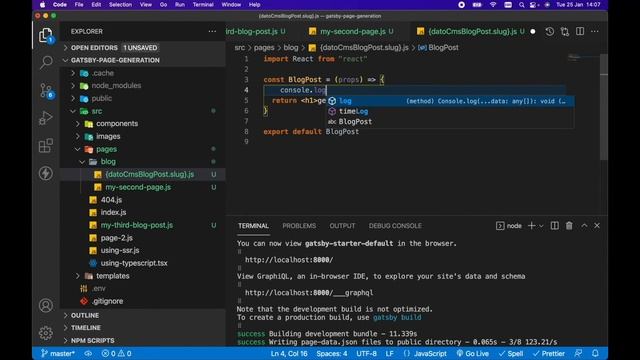Screen dimensions: 640x360
Task: Open using-typescript.tsx file
Action: point(134,263)
